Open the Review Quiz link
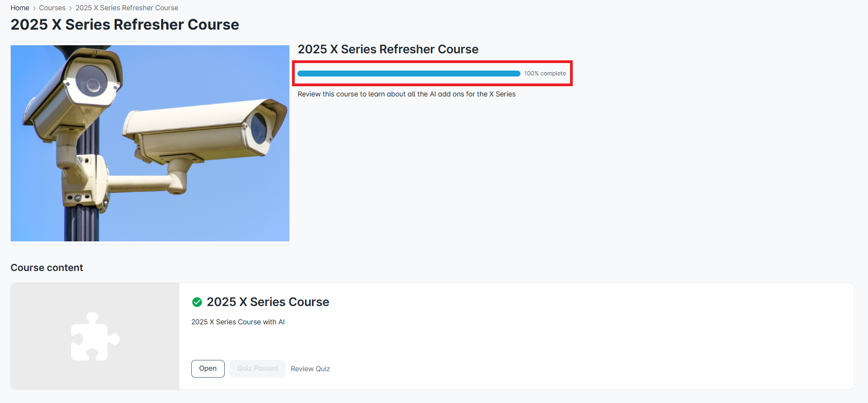The height and width of the screenshot is (403, 868). coord(310,369)
